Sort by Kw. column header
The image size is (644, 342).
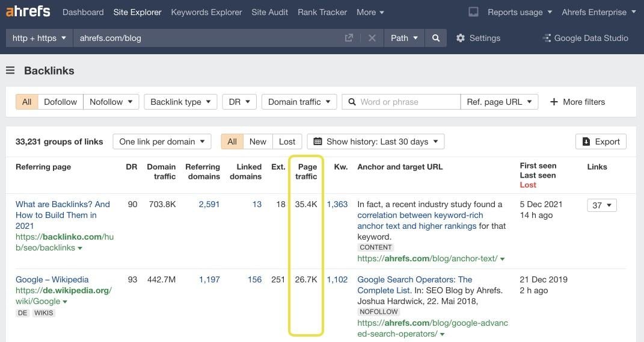[341, 166]
